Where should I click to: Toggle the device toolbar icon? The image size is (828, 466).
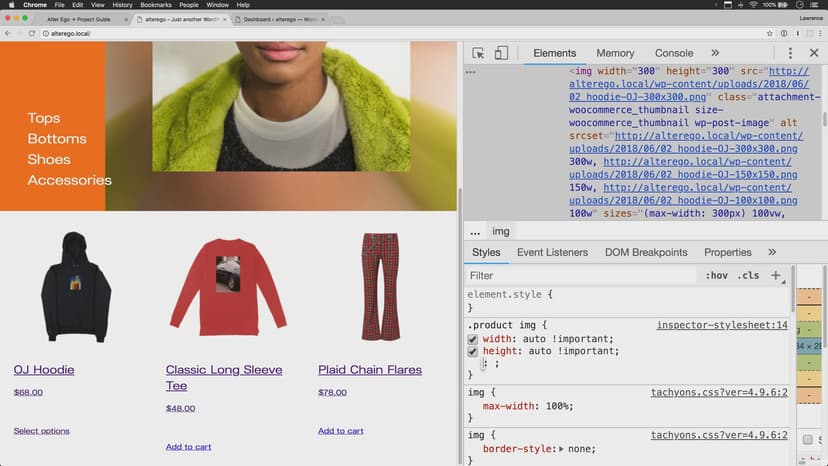pos(501,53)
